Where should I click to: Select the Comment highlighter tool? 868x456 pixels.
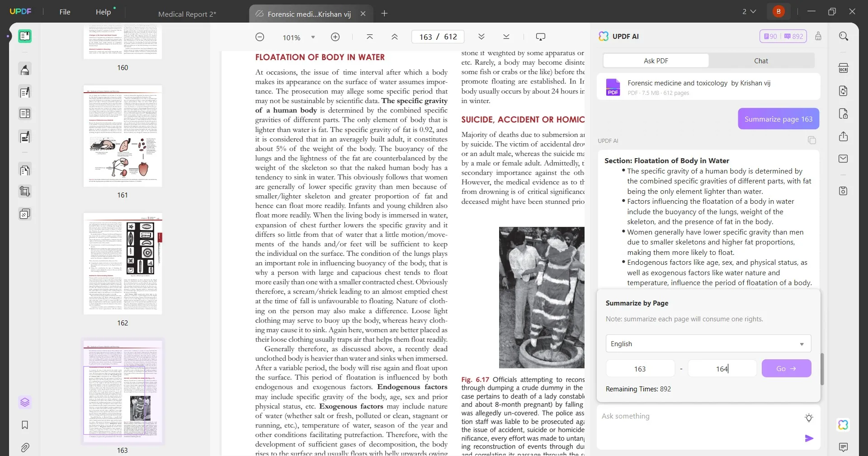25,70
